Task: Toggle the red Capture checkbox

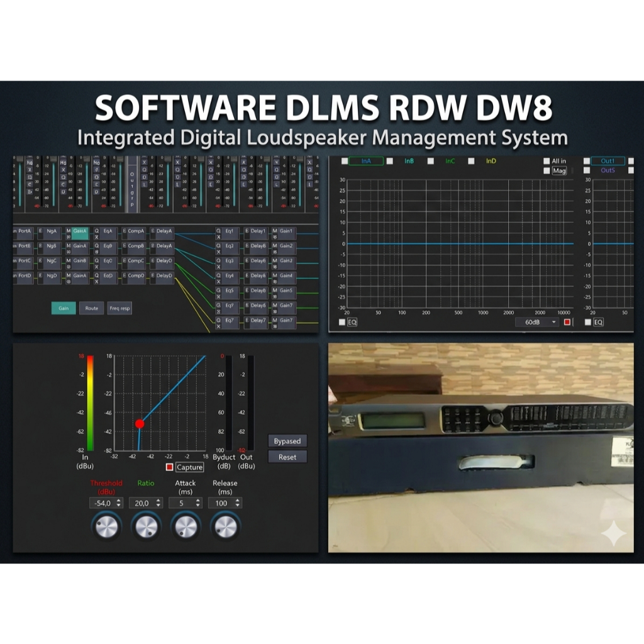Action: tap(169, 467)
